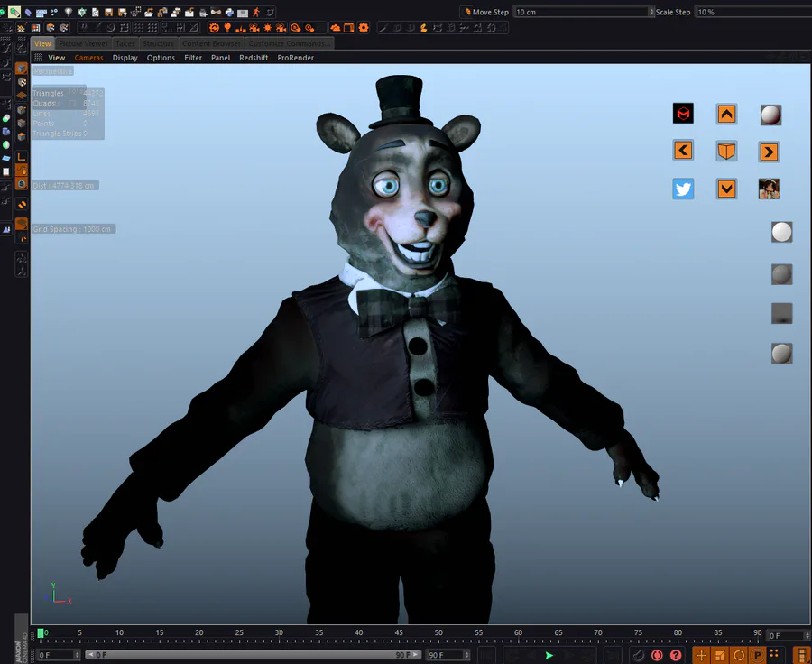Viewport: 812px width, 664px height.
Task: Switch to the Structure tab
Action: pyautogui.click(x=158, y=43)
